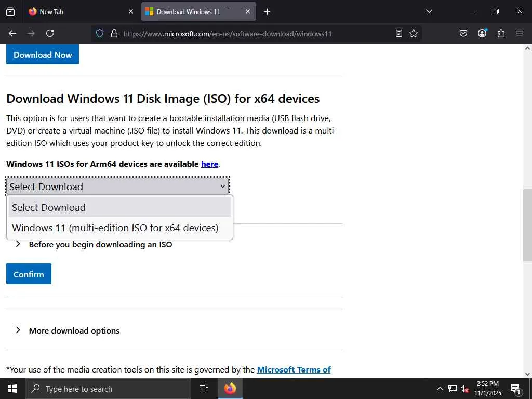The height and width of the screenshot is (399, 532).
Task: Switch to the New Tab tab
Action: [x=78, y=11]
